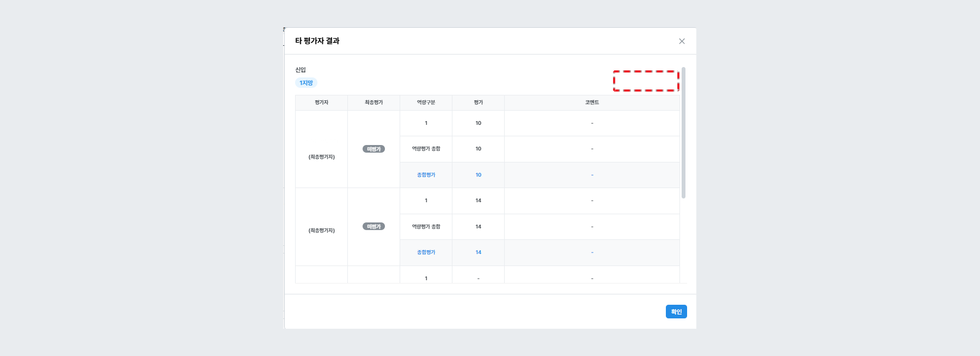
Task: Click the vertical scrollbar in the dialog
Action: point(683,132)
